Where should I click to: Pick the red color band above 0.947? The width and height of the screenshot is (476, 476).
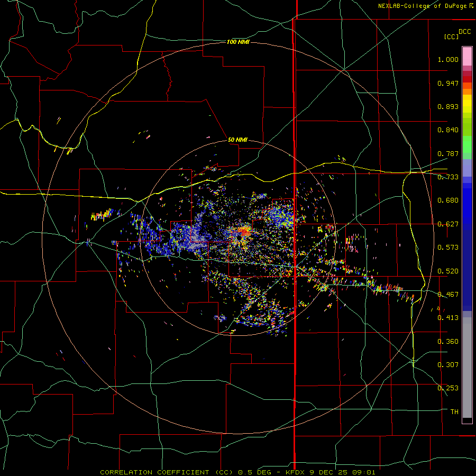(467, 79)
